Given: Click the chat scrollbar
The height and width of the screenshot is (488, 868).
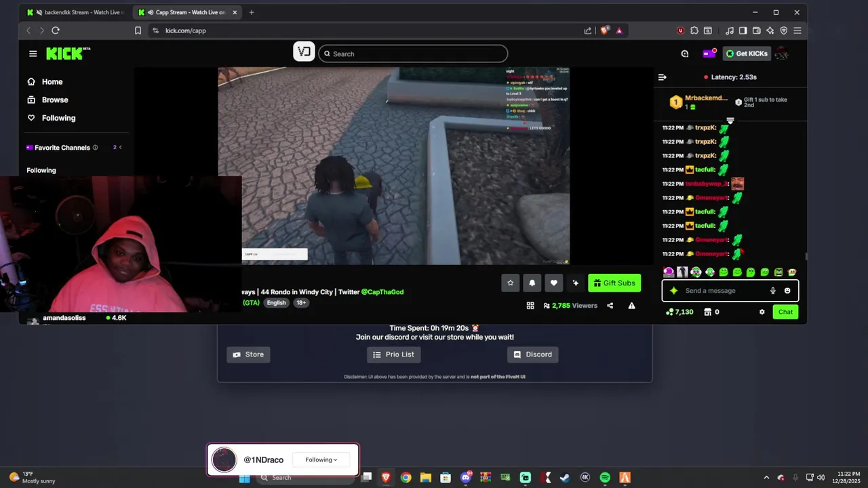Looking at the screenshot, I should 806,256.
